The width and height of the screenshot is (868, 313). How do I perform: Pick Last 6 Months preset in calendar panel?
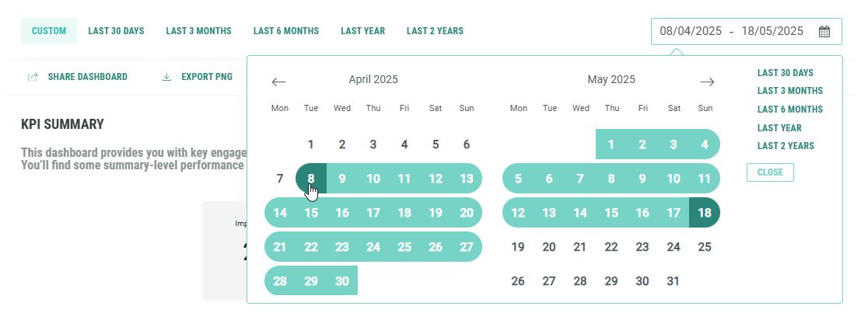click(790, 110)
